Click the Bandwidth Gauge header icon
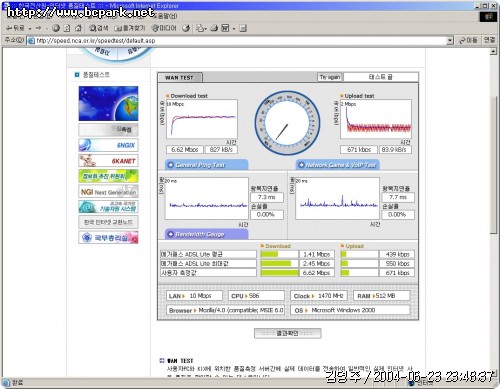 (171, 234)
